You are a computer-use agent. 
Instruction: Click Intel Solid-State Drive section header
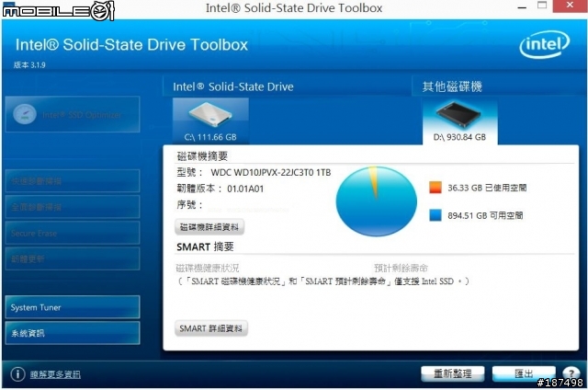tap(232, 86)
